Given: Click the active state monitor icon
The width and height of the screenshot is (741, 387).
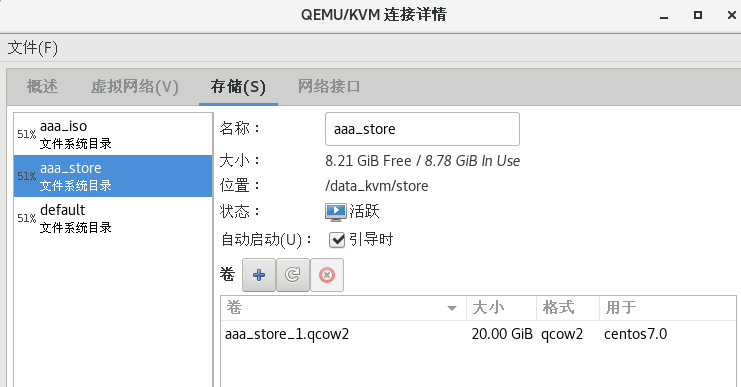Looking at the screenshot, I should point(336,212).
